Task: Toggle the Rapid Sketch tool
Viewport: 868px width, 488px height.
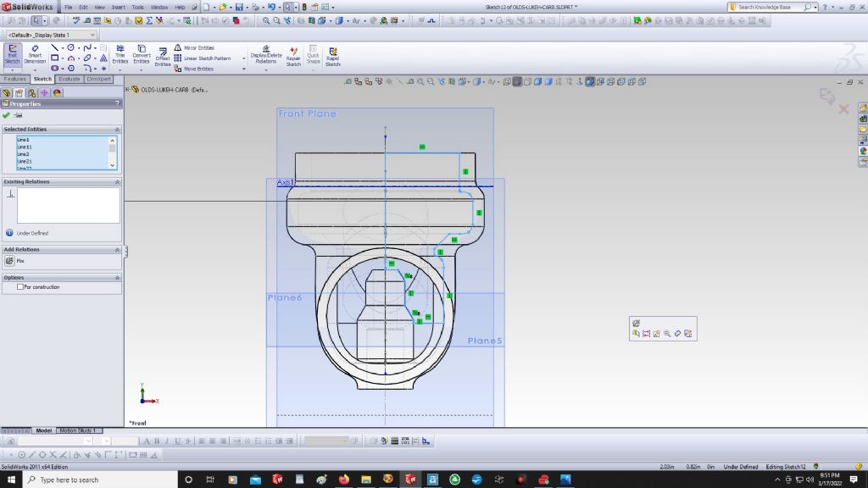Action: (332, 57)
